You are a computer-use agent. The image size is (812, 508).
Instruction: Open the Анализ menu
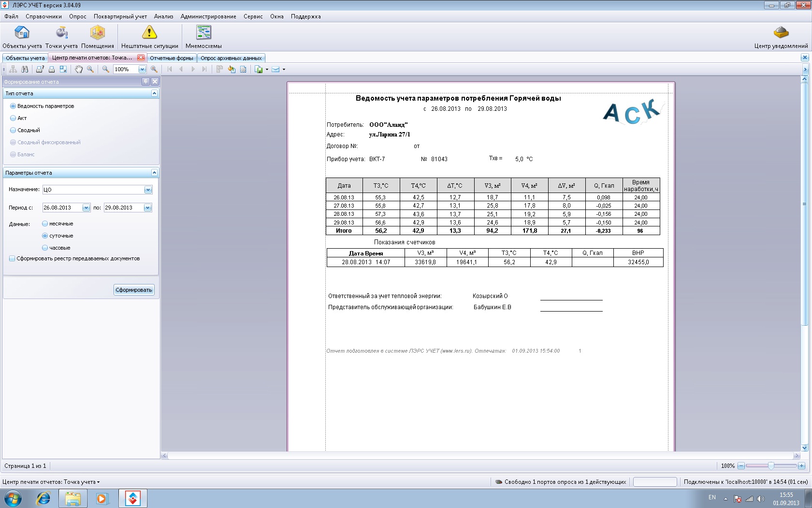click(x=163, y=16)
